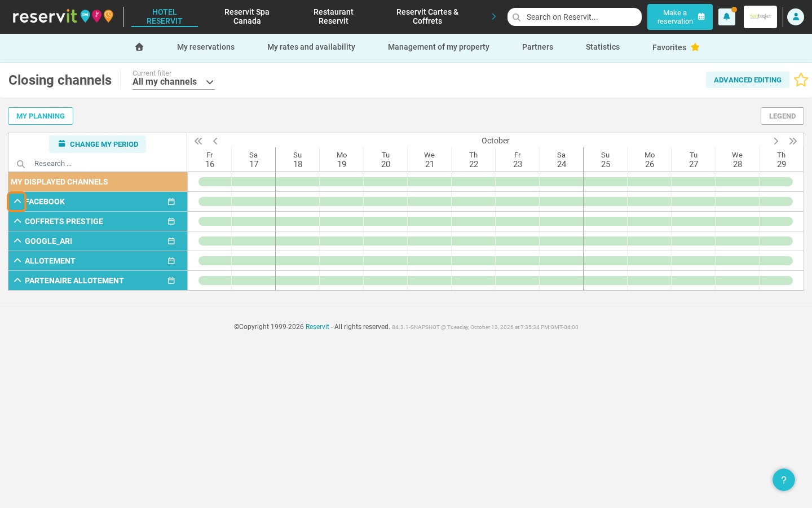Jump back one period with double left arrow
The width and height of the screenshot is (812, 508).
[x=198, y=141]
